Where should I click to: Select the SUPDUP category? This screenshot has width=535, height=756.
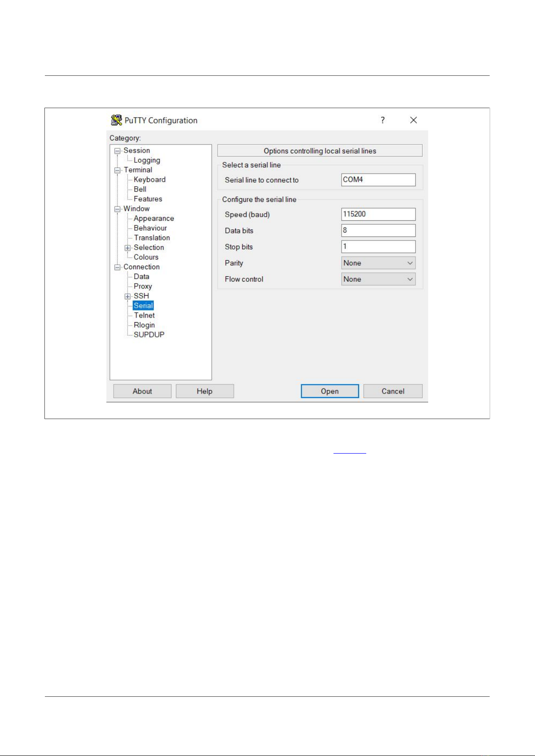149,335
